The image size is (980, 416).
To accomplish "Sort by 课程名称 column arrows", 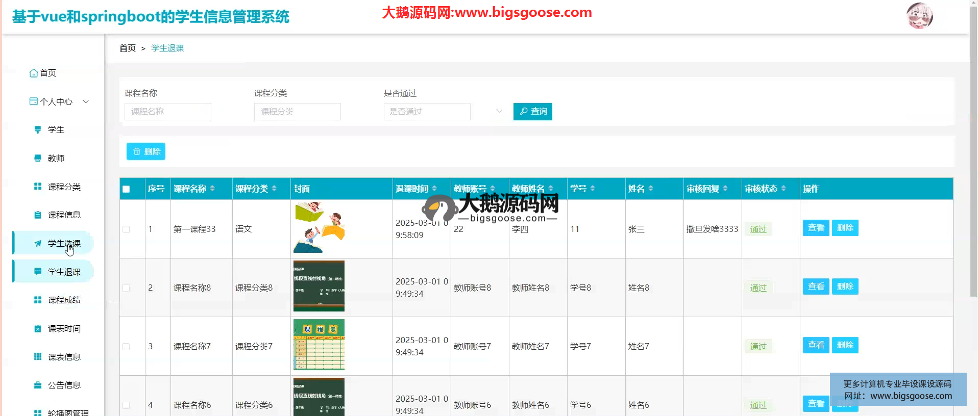I will click(212, 189).
